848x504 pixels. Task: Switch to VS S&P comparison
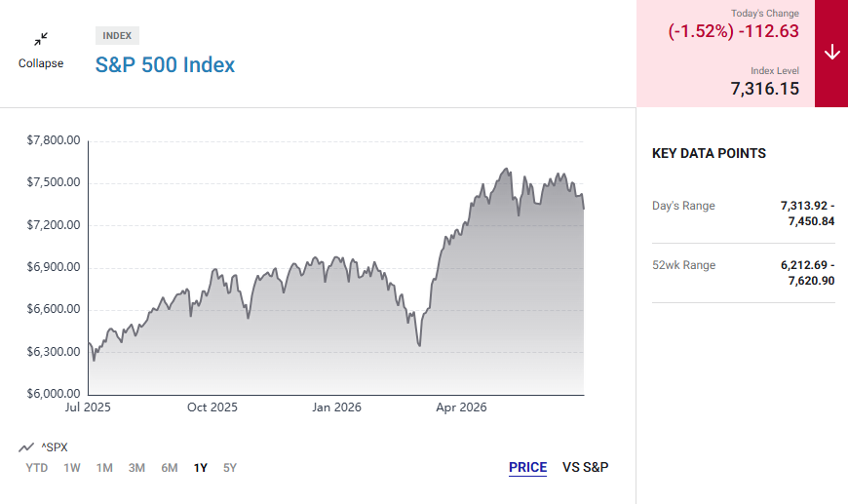[x=585, y=467]
